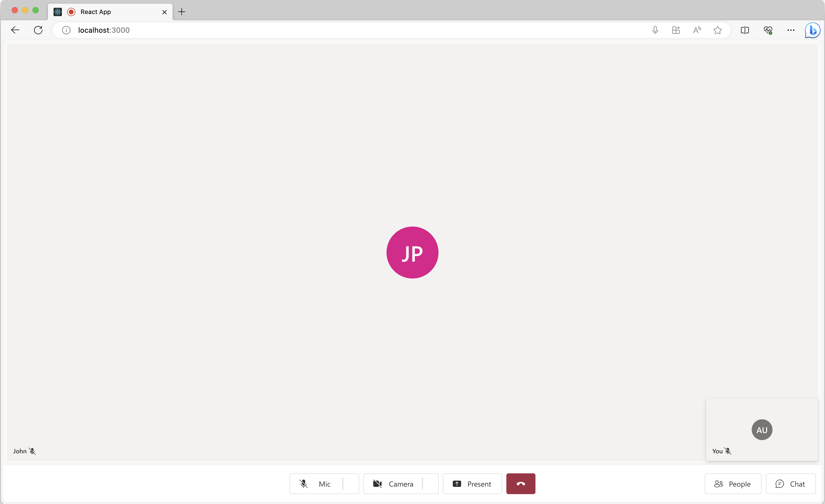This screenshot has width=825, height=504.
Task: Click AU avatar in bottom right
Action: [x=762, y=429]
